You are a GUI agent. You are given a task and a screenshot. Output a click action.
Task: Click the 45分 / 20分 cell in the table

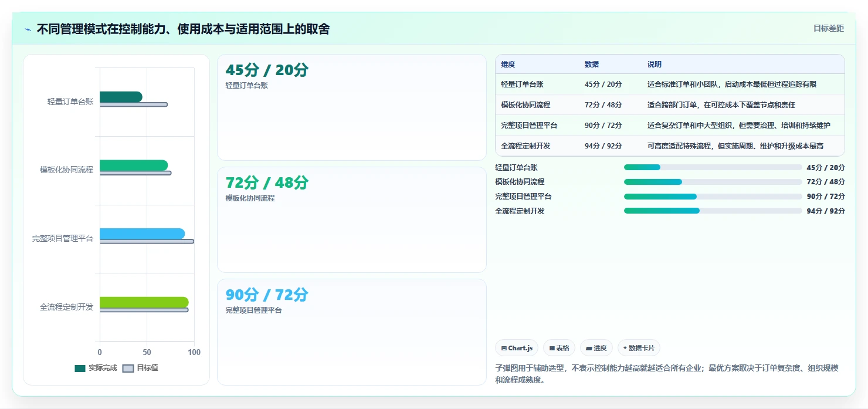[x=603, y=84]
